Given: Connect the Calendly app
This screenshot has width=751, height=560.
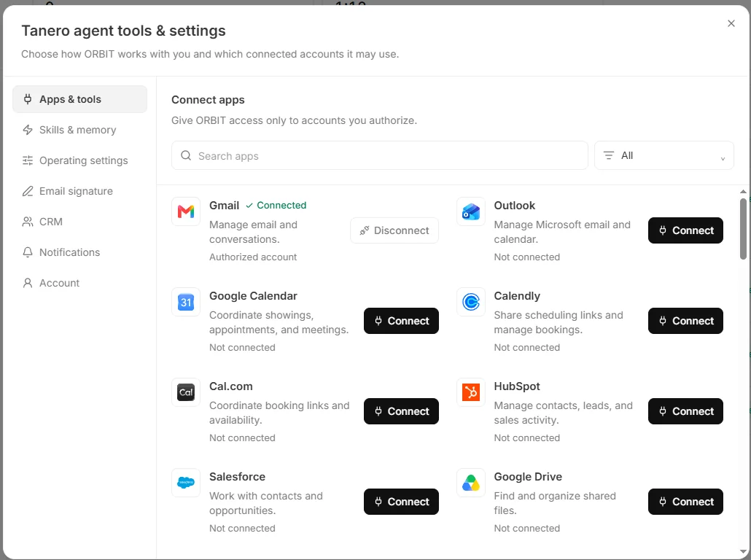Looking at the screenshot, I should [685, 321].
